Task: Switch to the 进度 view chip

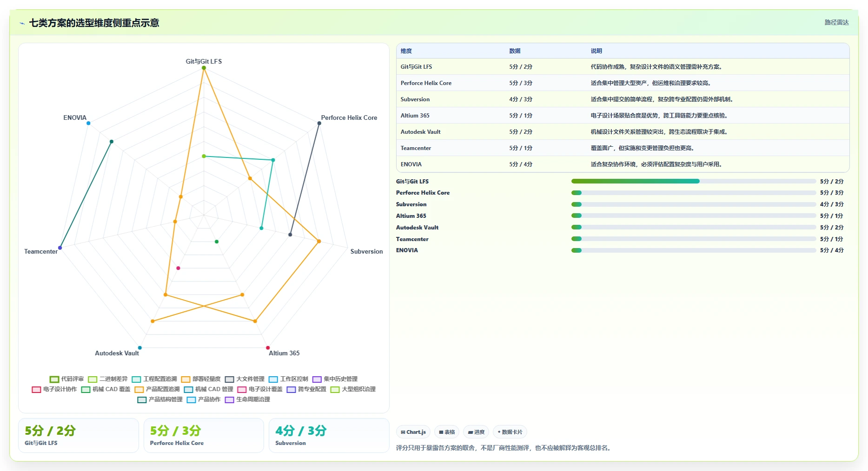Action: (476, 432)
